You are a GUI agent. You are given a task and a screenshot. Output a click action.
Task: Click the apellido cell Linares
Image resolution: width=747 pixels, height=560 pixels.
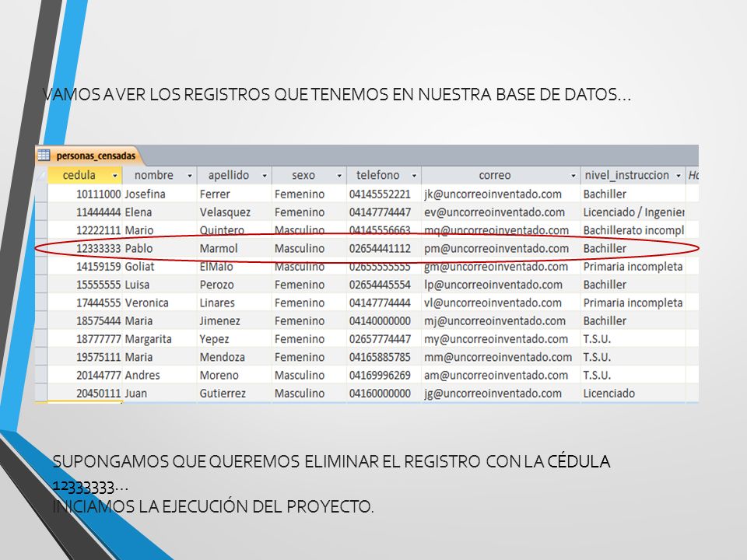234,303
